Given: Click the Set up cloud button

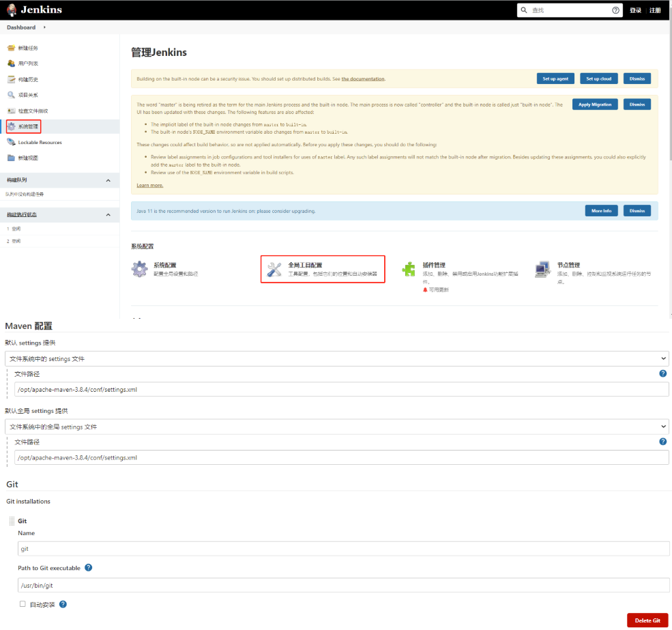Looking at the screenshot, I should click(x=599, y=78).
